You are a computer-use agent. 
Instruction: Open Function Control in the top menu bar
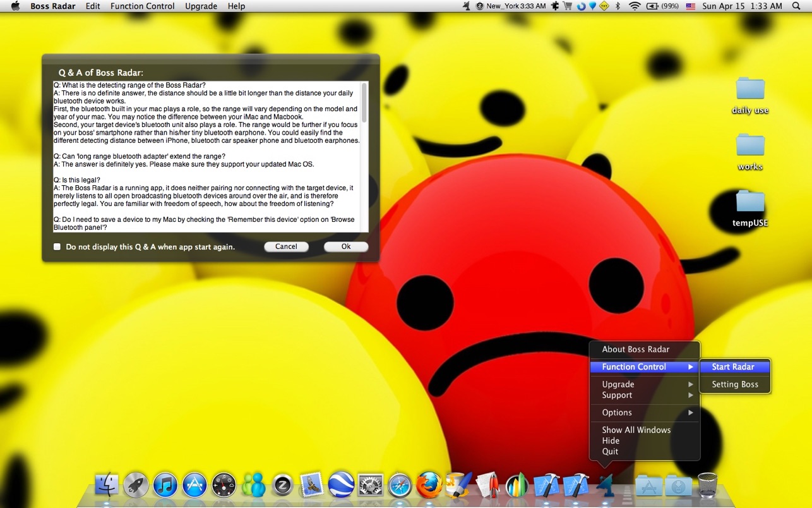coord(143,6)
